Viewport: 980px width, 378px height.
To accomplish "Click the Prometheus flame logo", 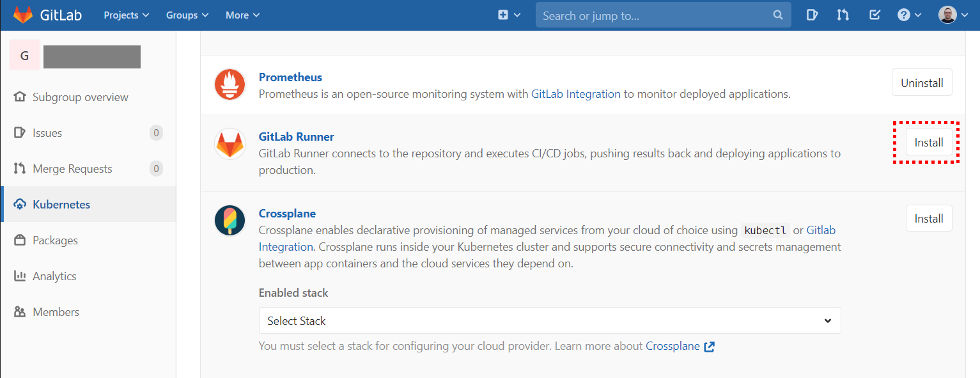I will click(229, 84).
